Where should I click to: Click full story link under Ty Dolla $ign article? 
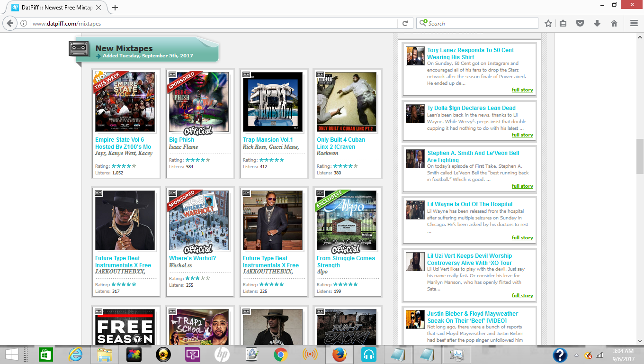[x=522, y=135]
